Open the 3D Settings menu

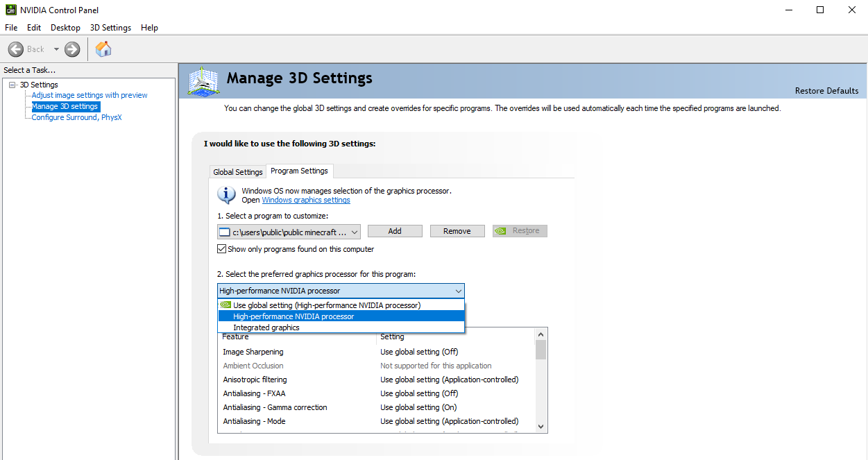pos(110,28)
